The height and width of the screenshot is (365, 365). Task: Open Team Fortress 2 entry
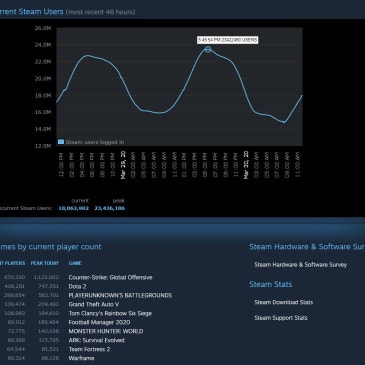89,349
